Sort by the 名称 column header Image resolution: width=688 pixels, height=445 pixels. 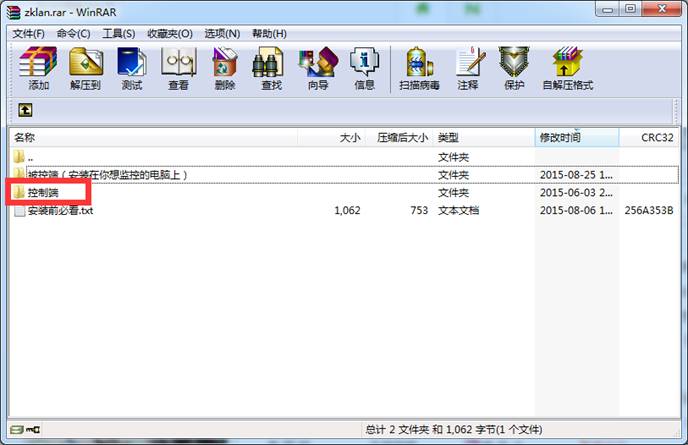pyautogui.click(x=153, y=138)
